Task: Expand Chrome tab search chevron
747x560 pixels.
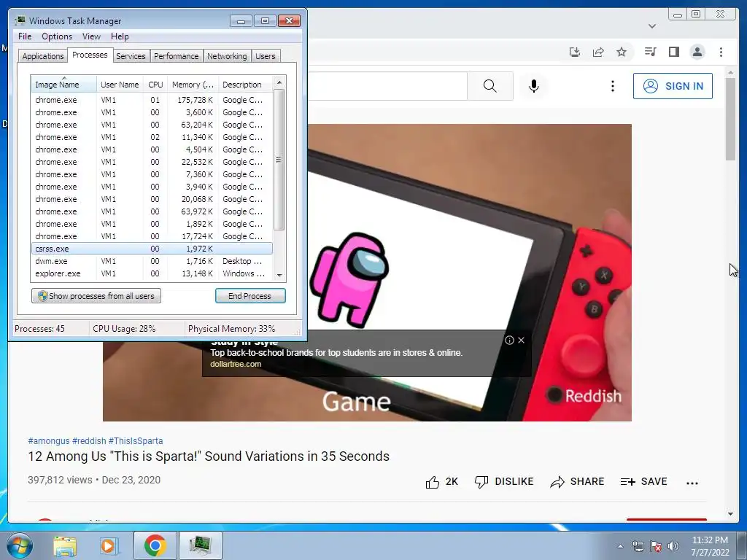Action: 652,26
